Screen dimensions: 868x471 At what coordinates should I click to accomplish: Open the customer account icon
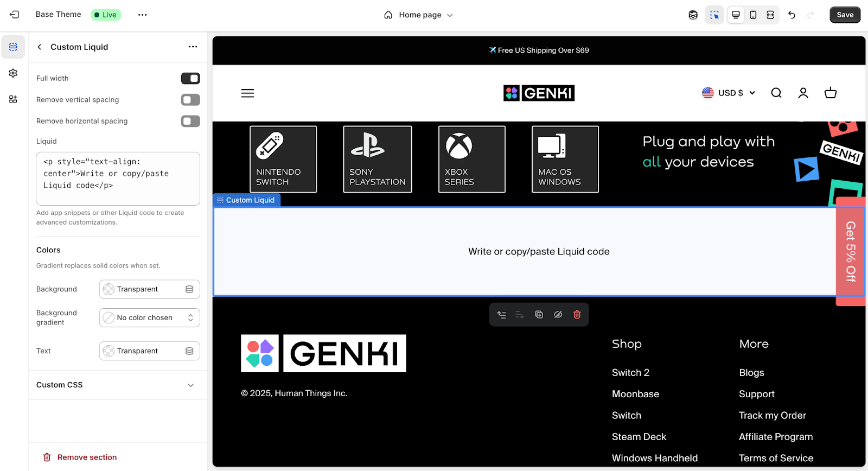tap(803, 93)
